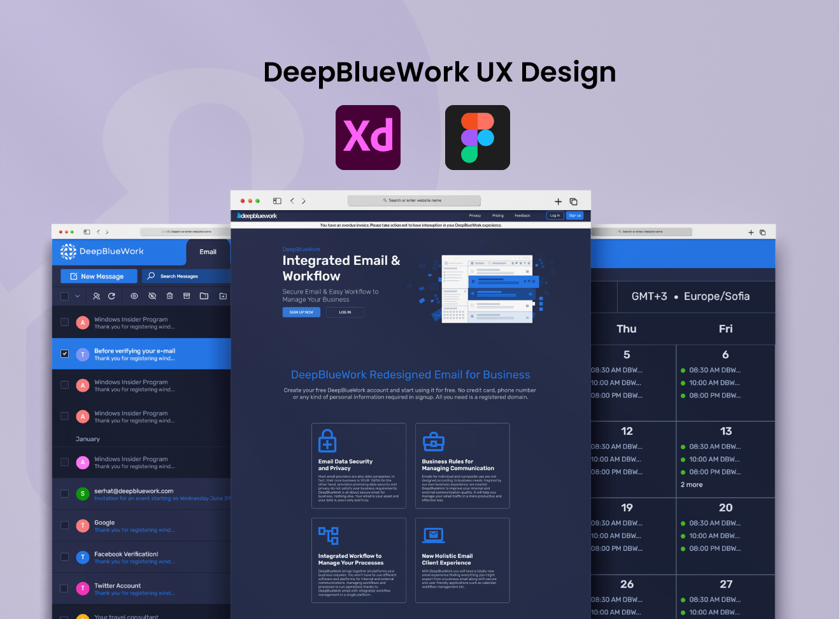Click the refresh icon in the email toolbar
The height and width of the screenshot is (619, 840).
111,296
